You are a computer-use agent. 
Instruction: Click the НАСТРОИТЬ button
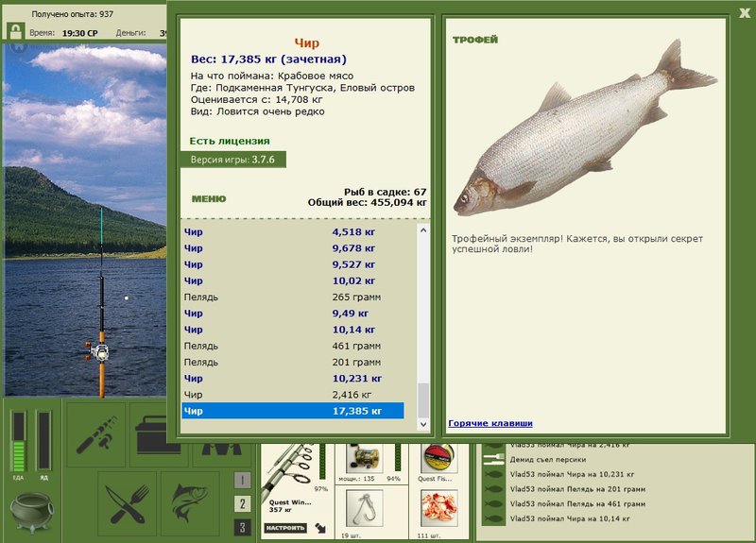pos(285,528)
